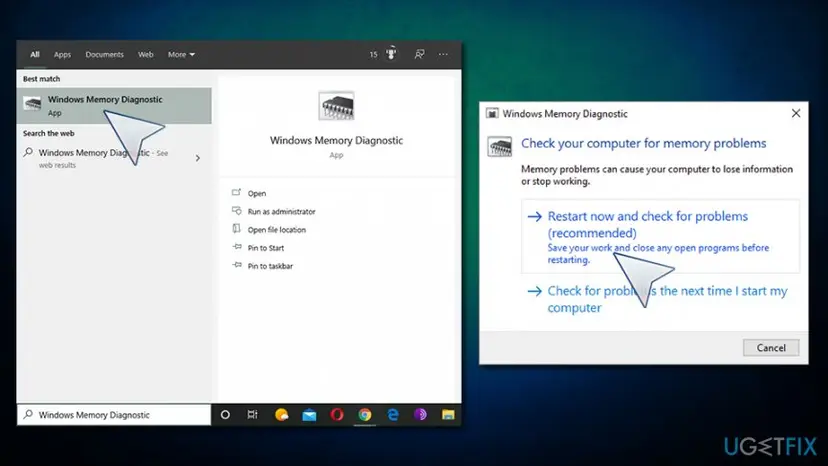Click the small memory icon in best match
Screen dimensions: 828x466
tap(32, 104)
